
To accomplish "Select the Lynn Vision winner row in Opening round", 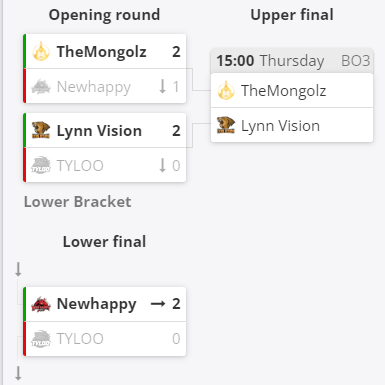I will click(105, 130).
